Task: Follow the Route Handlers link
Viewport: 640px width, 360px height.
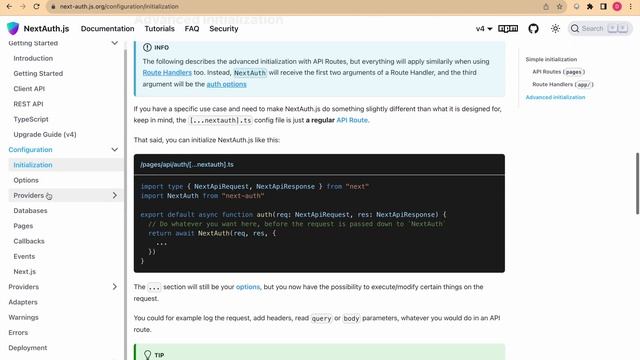Action: tap(167, 73)
